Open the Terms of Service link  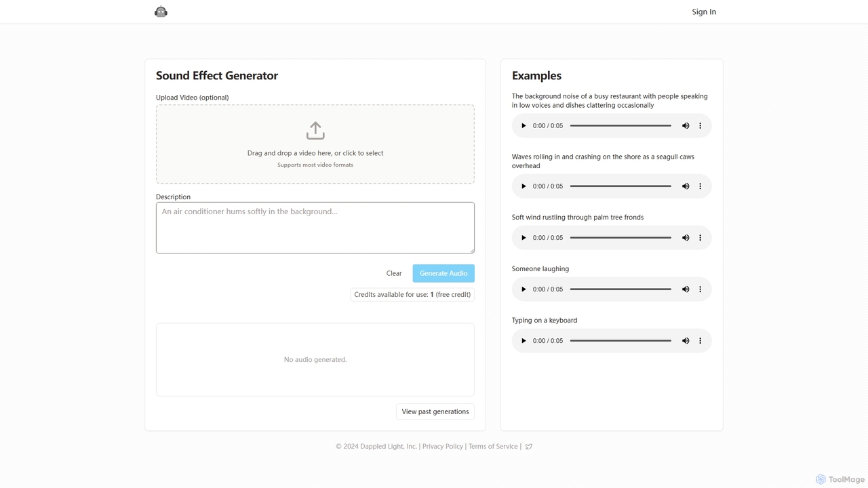coord(493,447)
